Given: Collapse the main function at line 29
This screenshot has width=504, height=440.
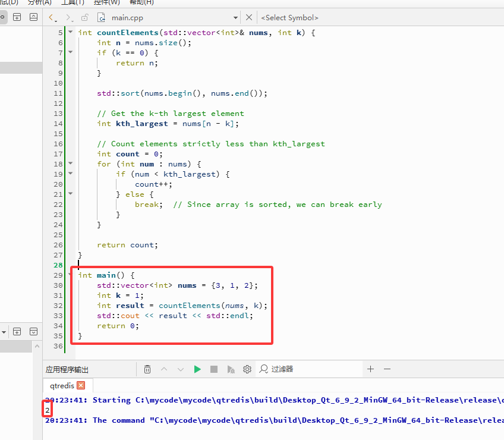Looking at the screenshot, I should pyautogui.click(x=70, y=275).
